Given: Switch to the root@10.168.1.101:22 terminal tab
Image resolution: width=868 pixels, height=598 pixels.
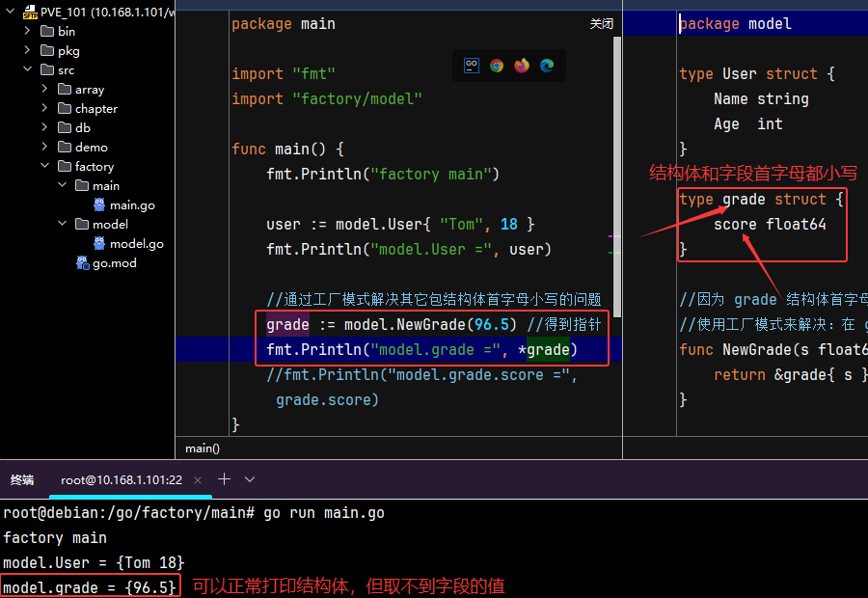Looking at the screenshot, I should [x=122, y=479].
